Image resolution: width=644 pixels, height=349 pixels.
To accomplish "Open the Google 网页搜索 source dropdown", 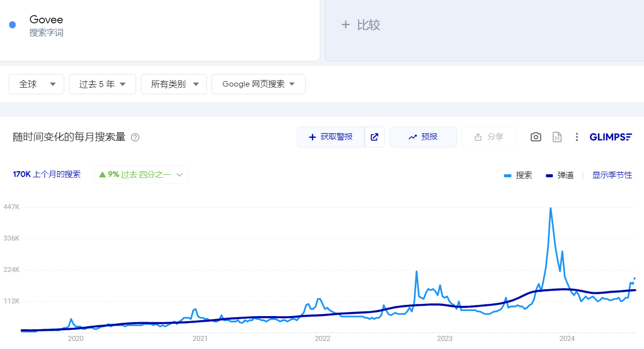I will click(x=258, y=84).
